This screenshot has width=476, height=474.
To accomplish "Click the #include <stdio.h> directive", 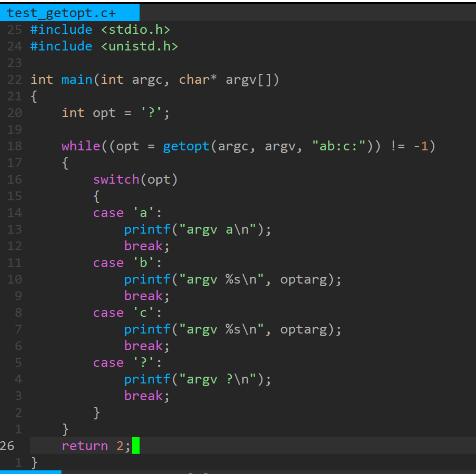I will tap(100, 29).
